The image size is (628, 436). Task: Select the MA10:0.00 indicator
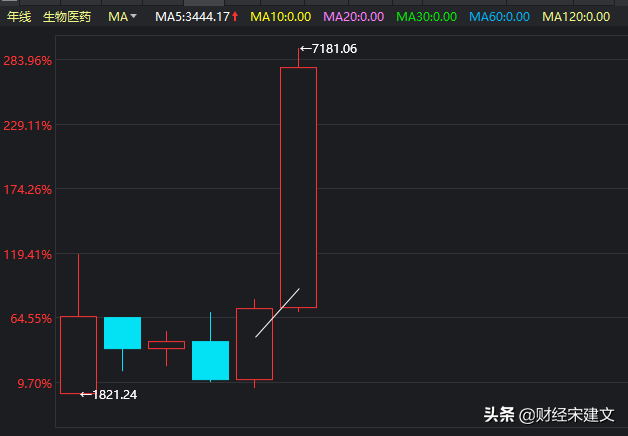point(280,17)
